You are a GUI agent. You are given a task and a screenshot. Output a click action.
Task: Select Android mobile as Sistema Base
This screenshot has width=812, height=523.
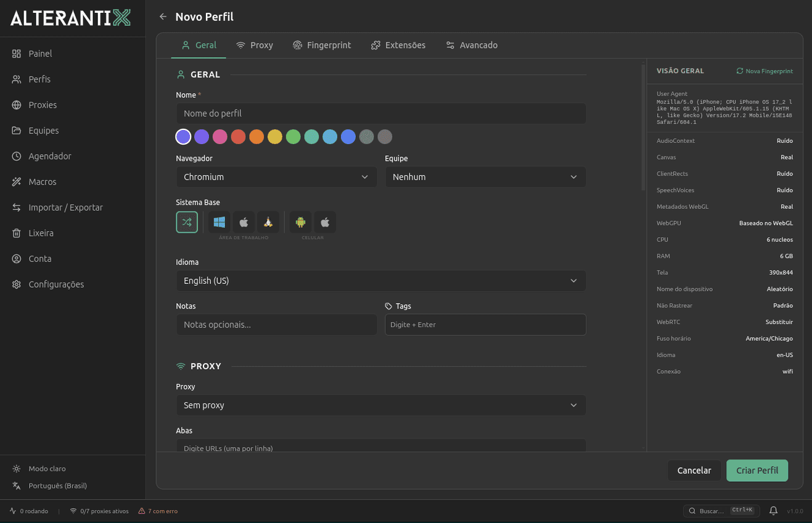301,222
